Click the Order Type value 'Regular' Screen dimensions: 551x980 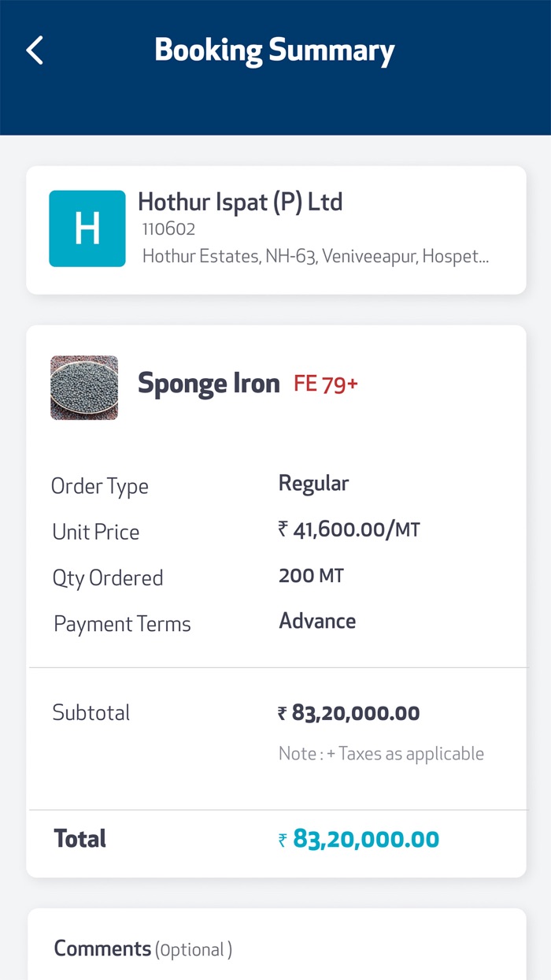pyautogui.click(x=313, y=483)
